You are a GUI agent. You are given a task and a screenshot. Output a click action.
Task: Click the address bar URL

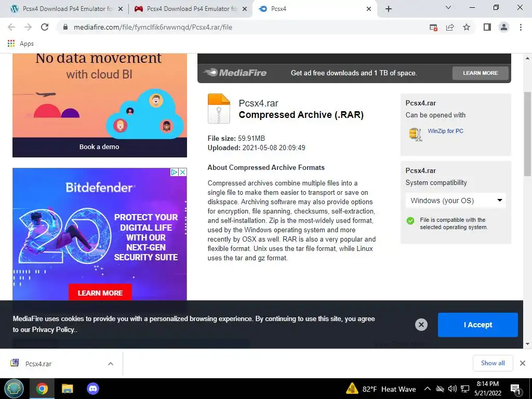coord(153,27)
